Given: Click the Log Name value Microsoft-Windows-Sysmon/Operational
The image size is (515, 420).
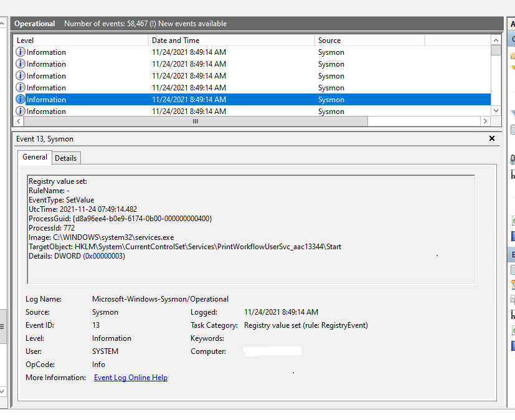Looking at the screenshot, I should click(160, 299).
